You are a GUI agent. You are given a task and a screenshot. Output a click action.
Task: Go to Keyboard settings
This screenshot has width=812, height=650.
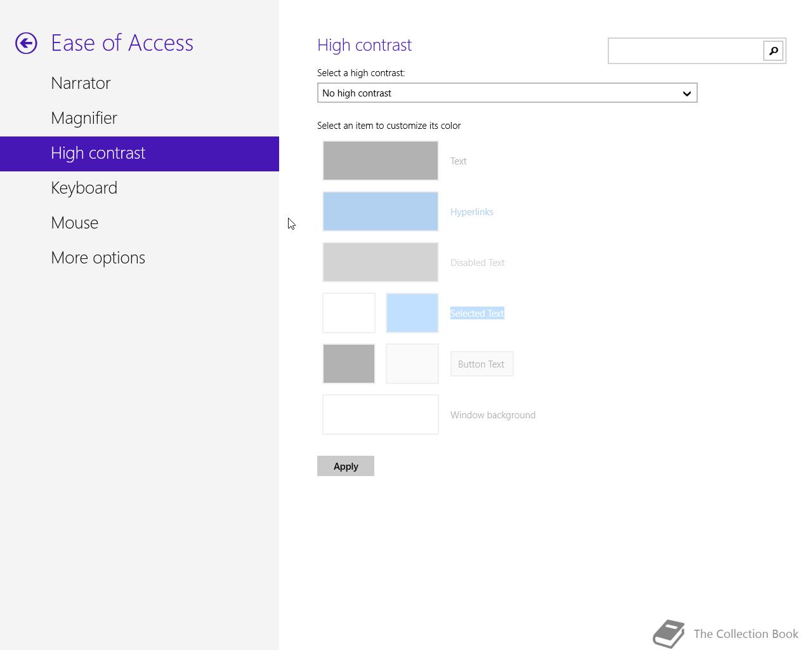140,188
